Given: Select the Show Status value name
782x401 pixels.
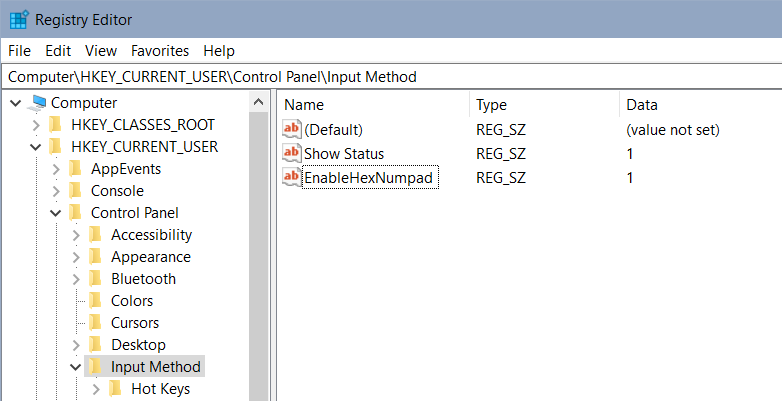Looking at the screenshot, I should pos(344,154).
